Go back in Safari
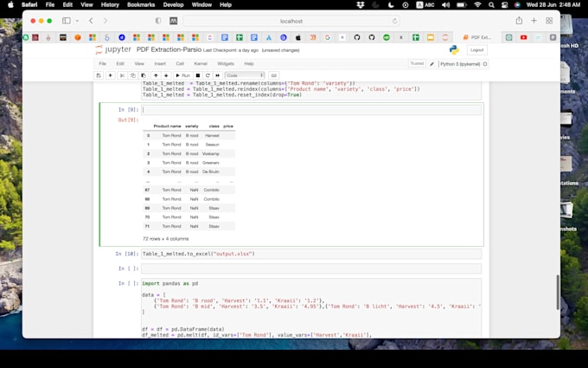The width and height of the screenshot is (588, 368). (91, 21)
